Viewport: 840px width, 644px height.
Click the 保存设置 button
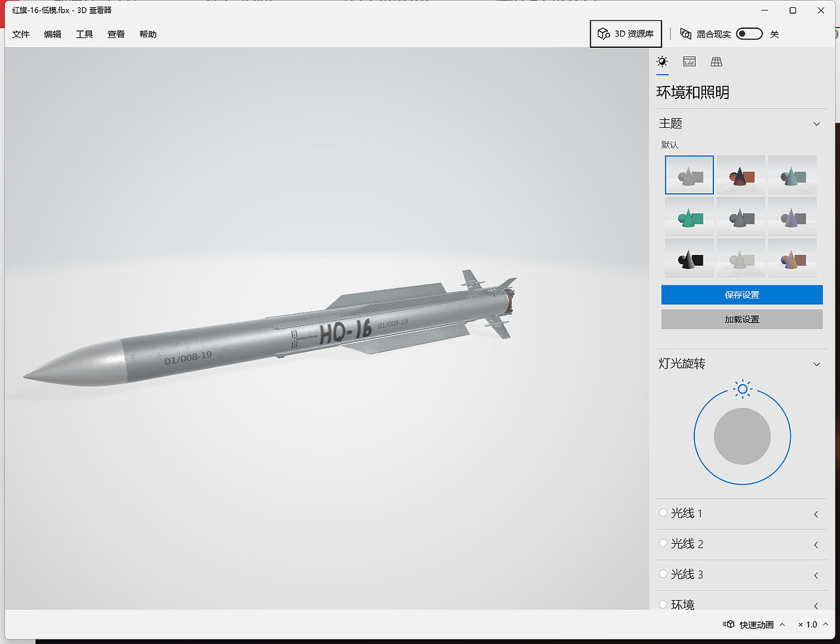click(x=742, y=295)
